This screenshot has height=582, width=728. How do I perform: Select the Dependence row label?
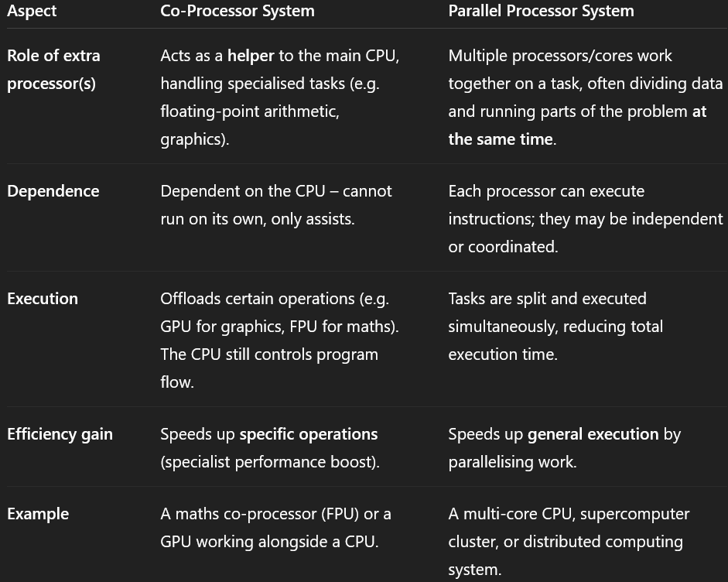pos(53,191)
